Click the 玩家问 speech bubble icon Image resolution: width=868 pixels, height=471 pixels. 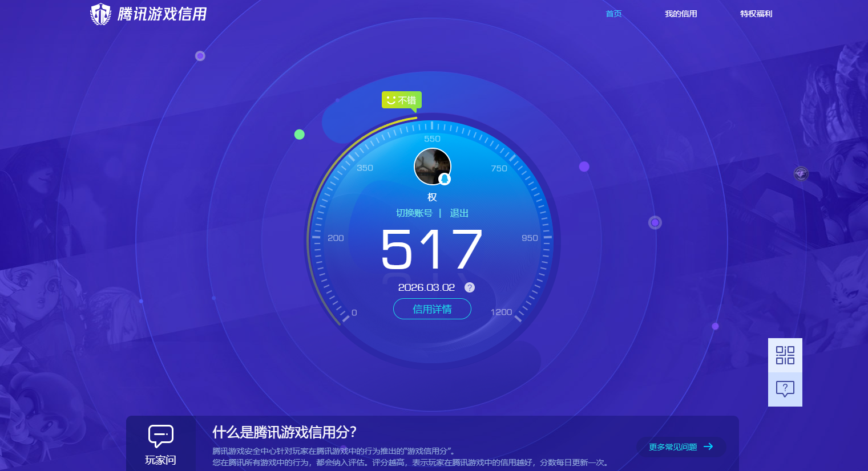click(x=160, y=436)
